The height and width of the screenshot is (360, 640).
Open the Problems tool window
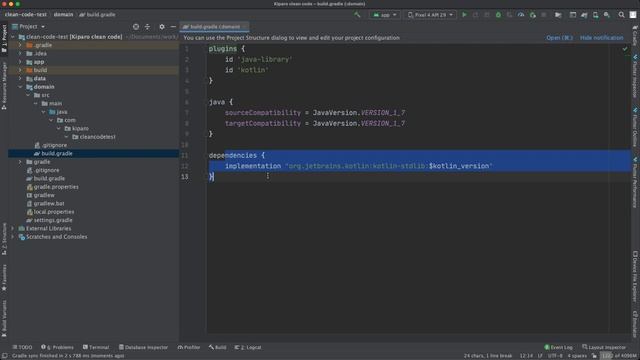pyautogui.click(x=58, y=347)
